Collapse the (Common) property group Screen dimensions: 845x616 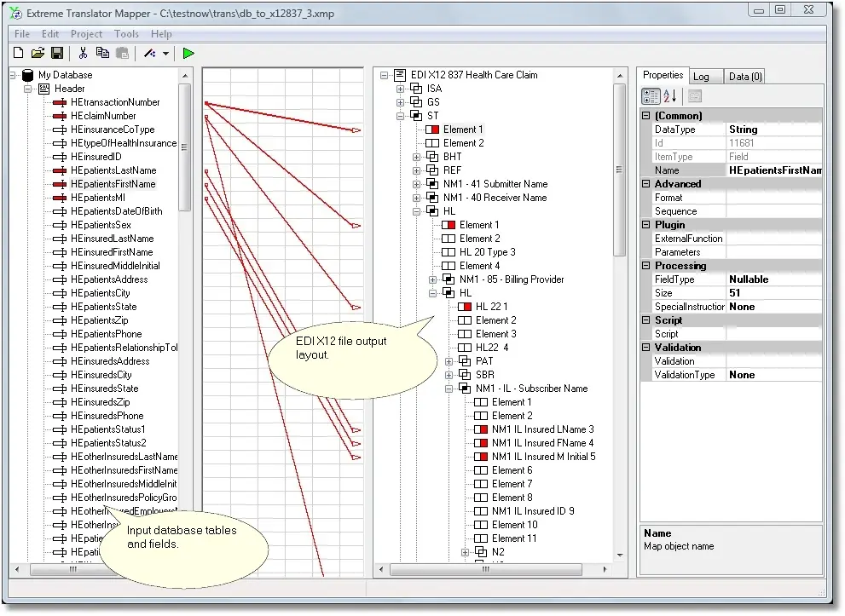[646, 116]
